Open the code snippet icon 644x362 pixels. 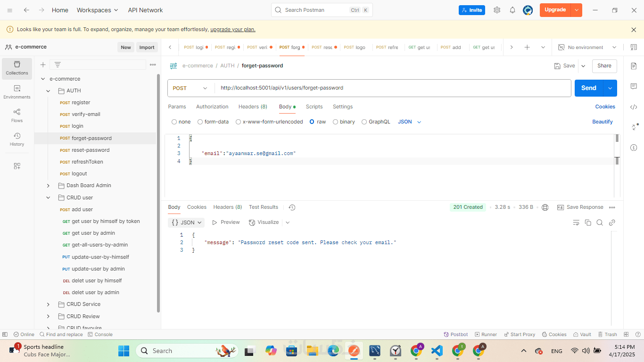[634, 107]
